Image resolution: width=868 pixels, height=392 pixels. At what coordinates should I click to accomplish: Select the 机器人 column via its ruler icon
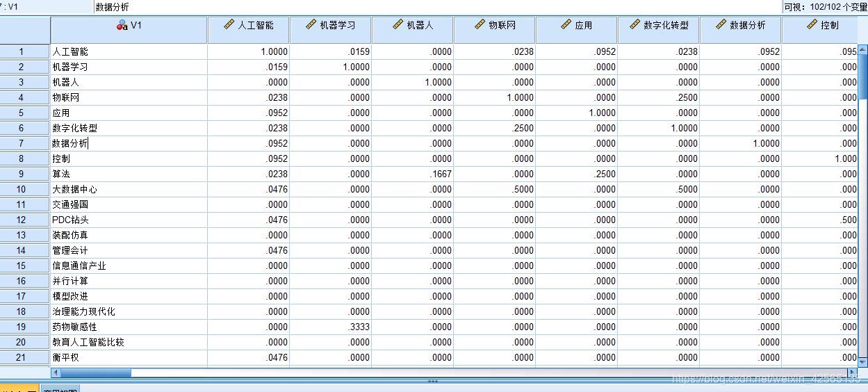pos(398,24)
